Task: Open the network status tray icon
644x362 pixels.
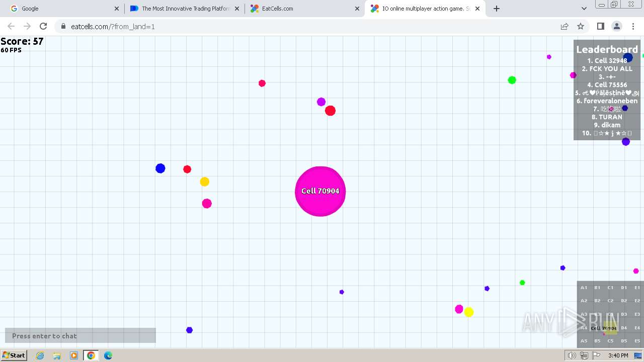Action: 584,355
